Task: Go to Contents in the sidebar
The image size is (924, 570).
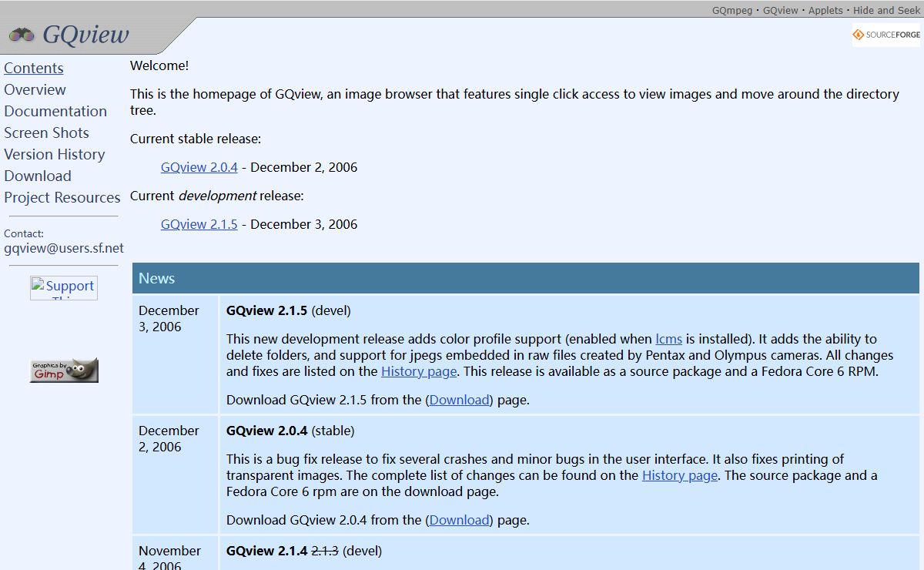Action: (34, 68)
